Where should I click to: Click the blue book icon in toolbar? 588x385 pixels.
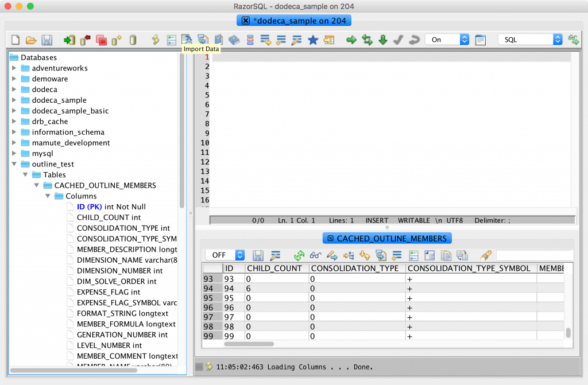coord(234,40)
